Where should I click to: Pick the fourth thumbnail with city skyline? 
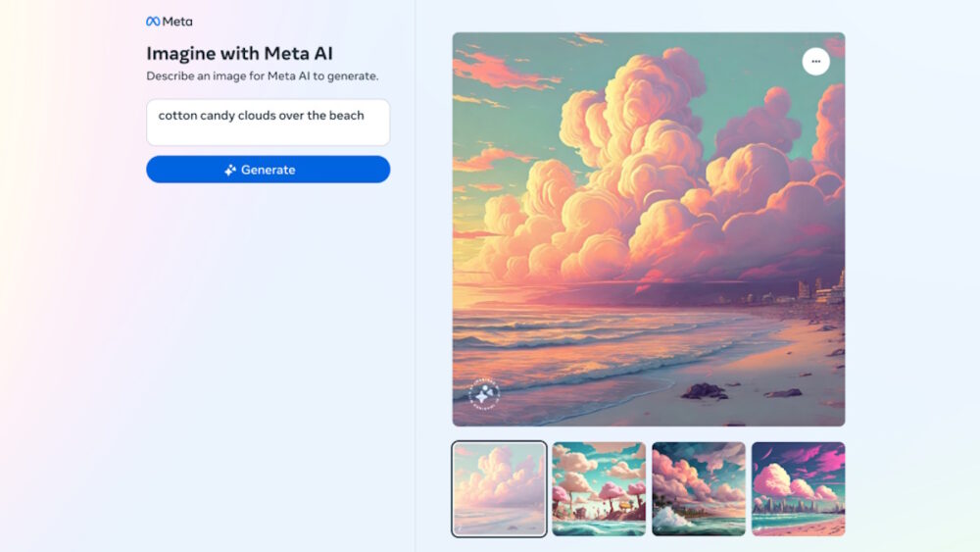click(798, 489)
